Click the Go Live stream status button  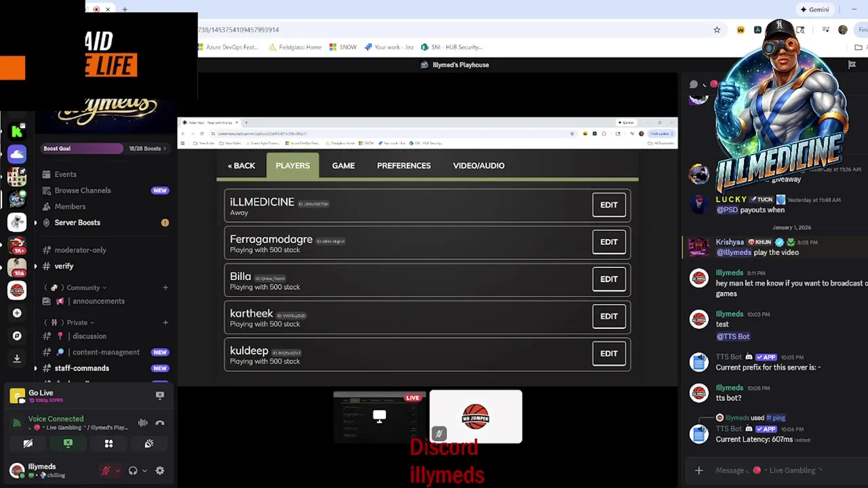click(40, 396)
